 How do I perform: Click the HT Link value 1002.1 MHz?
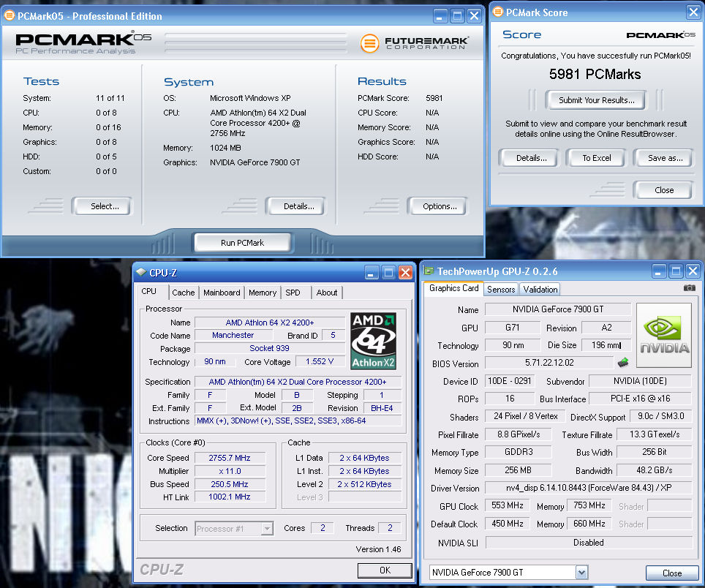tap(230, 497)
